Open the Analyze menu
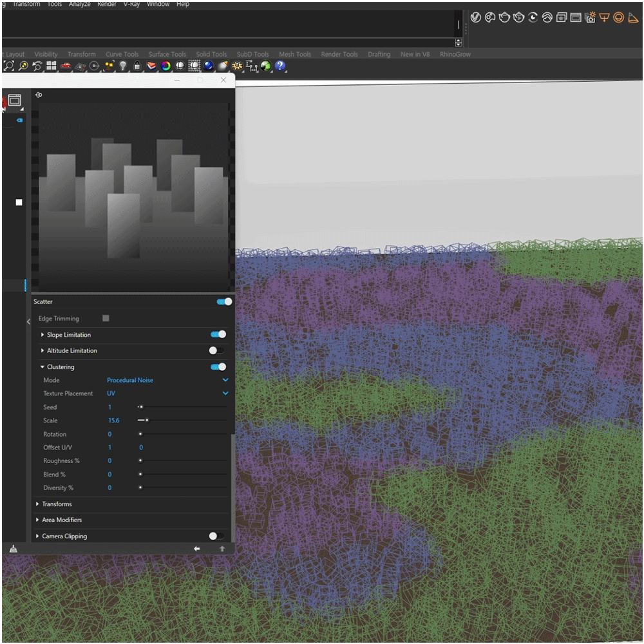This screenshot has width=644, height=644. coord(80,4)
